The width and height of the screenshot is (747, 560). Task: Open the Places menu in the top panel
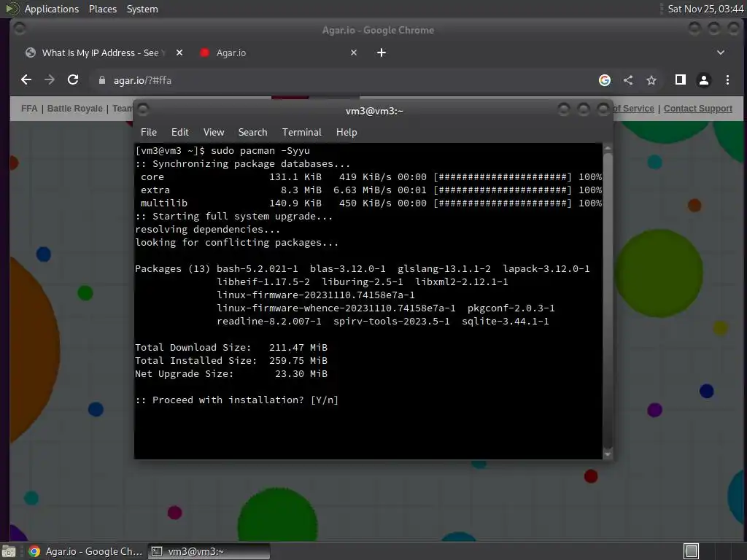pos(102,9)
